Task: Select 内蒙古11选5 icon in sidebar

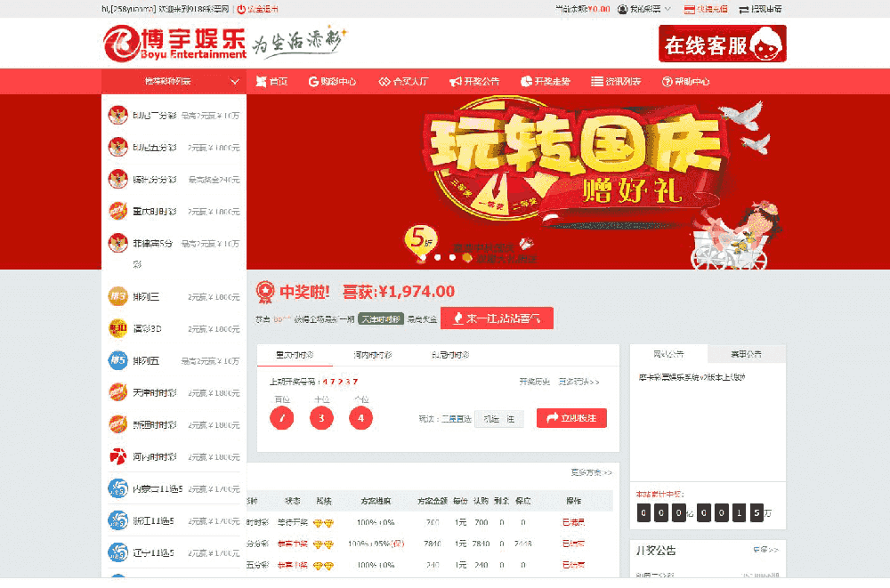Action: pyautogui.click(x=117, y=488)
